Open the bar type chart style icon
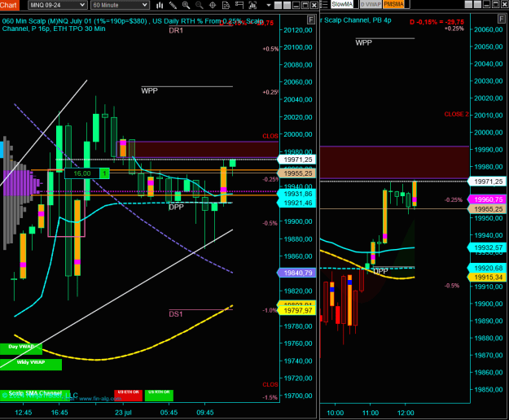 [x=160, y=5]
